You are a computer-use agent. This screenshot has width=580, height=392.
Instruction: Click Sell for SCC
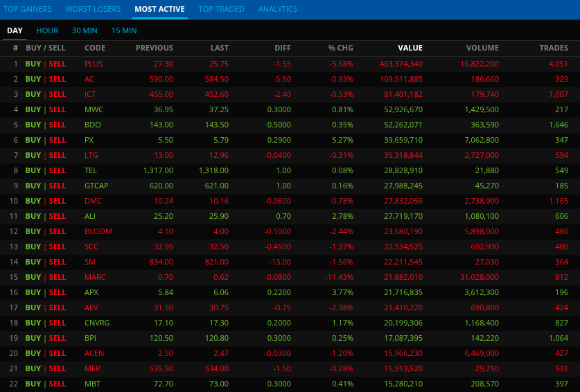tap(58, 247)
